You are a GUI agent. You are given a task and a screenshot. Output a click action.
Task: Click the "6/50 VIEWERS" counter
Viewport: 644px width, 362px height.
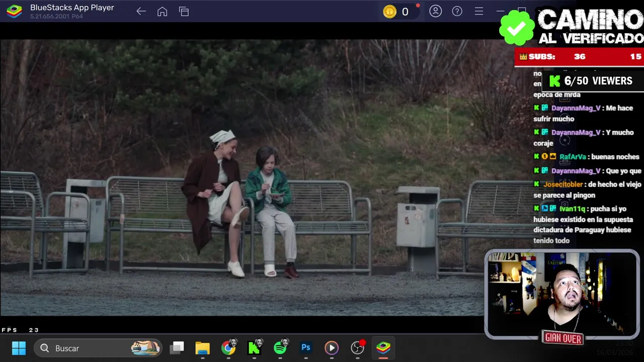coord(592,81)
